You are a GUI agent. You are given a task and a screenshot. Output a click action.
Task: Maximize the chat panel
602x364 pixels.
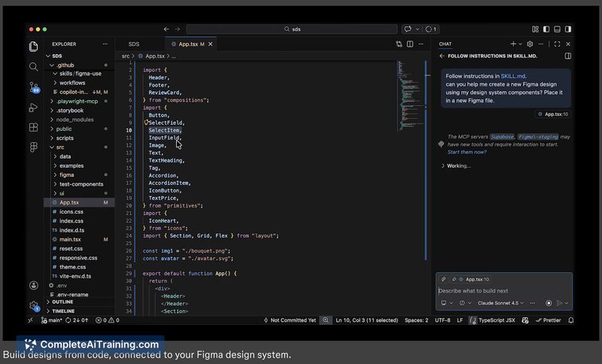click(x=557, y=44)
